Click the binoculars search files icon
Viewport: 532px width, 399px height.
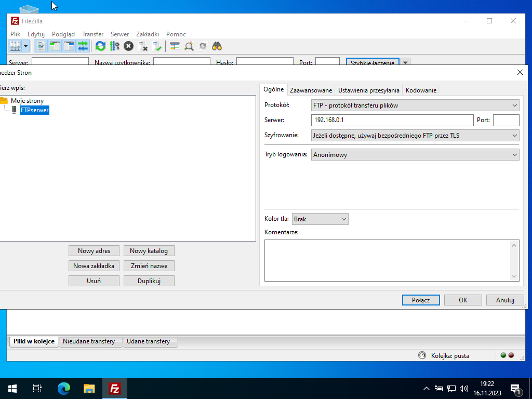217,46
